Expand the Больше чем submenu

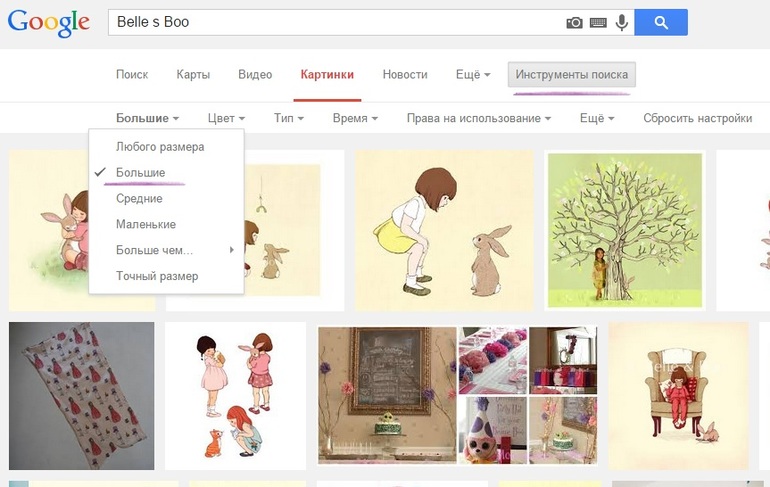tap(155, 250)
